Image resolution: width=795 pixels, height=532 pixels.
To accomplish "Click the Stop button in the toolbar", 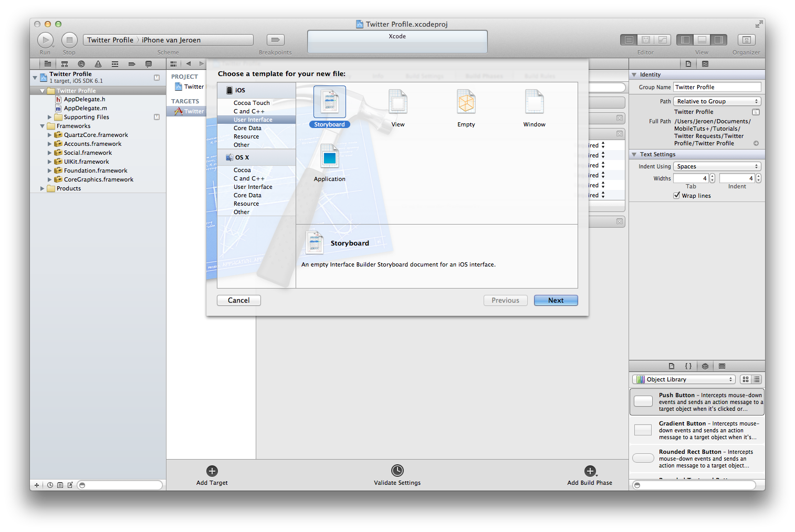I will point(69,40).
